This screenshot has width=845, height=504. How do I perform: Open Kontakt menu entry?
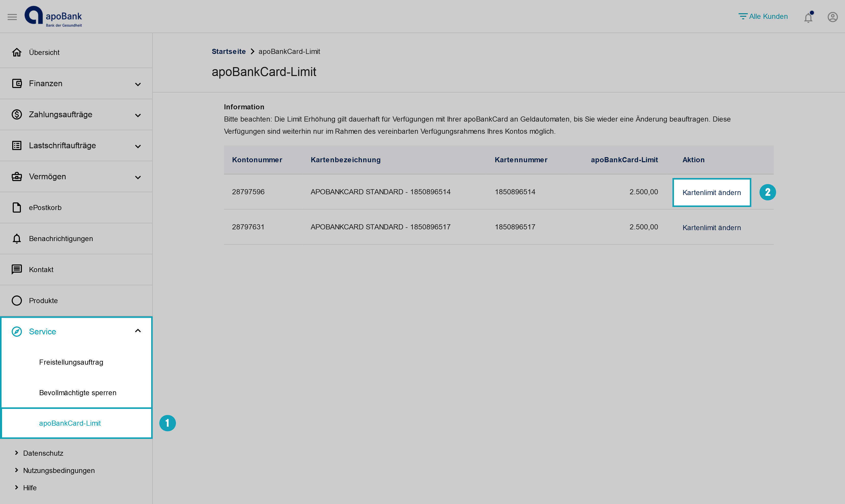click(76, 270)
